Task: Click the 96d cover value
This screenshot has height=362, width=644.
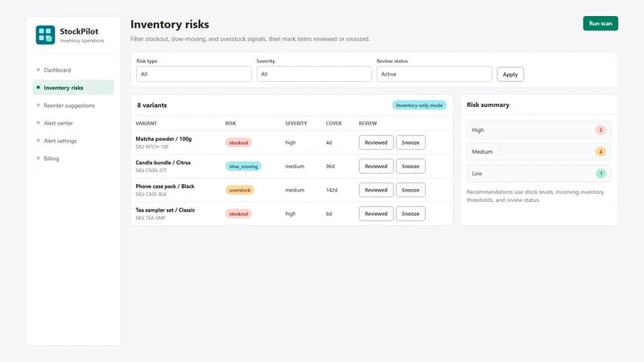Action: tap(330, 167)
